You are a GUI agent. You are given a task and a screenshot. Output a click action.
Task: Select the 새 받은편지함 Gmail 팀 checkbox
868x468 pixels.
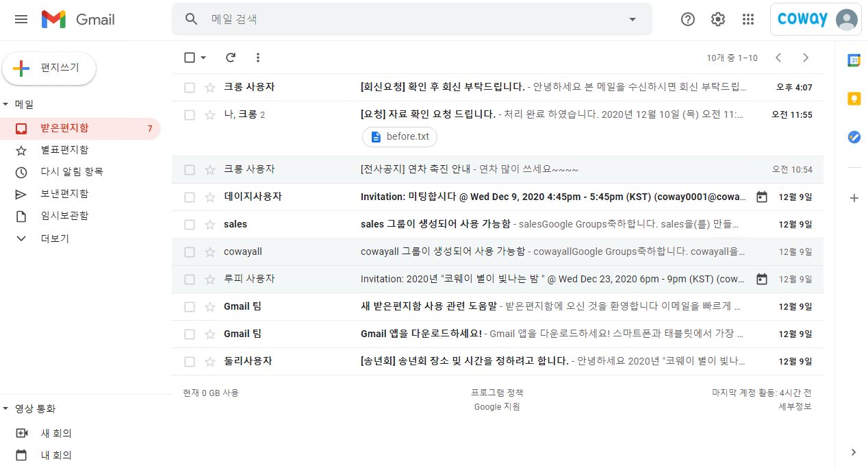190,307
